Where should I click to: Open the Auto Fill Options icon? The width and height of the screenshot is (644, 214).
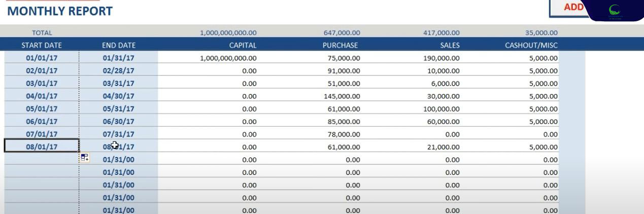pyautogui.click(x=84, y=158)
